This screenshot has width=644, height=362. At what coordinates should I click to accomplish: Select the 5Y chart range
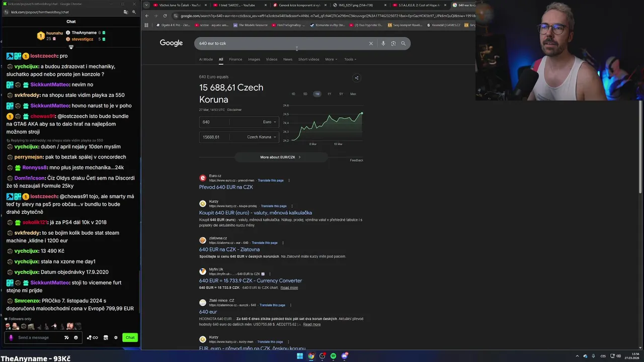[341, 94]
